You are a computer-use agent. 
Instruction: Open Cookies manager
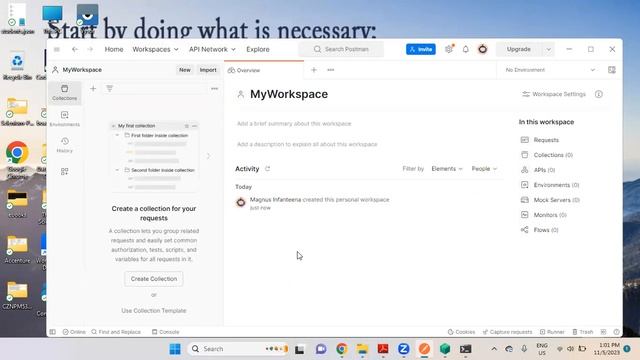pyautogui.click(x=461, y=332)
